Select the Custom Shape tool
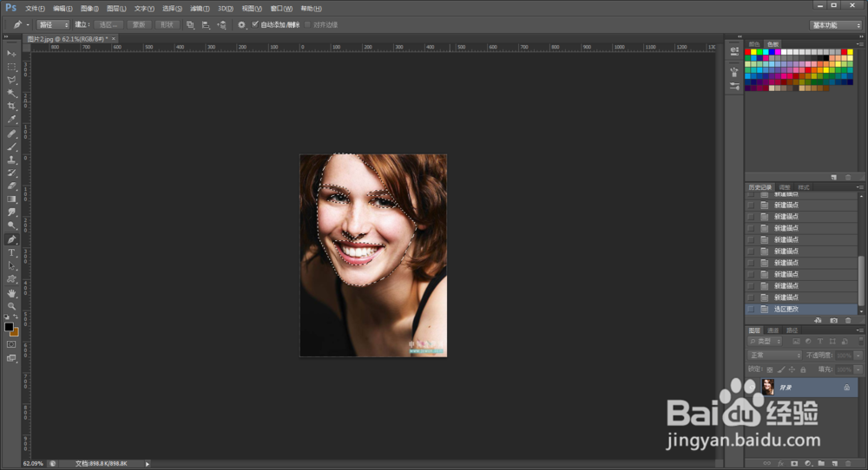 (x=11, y=279)
